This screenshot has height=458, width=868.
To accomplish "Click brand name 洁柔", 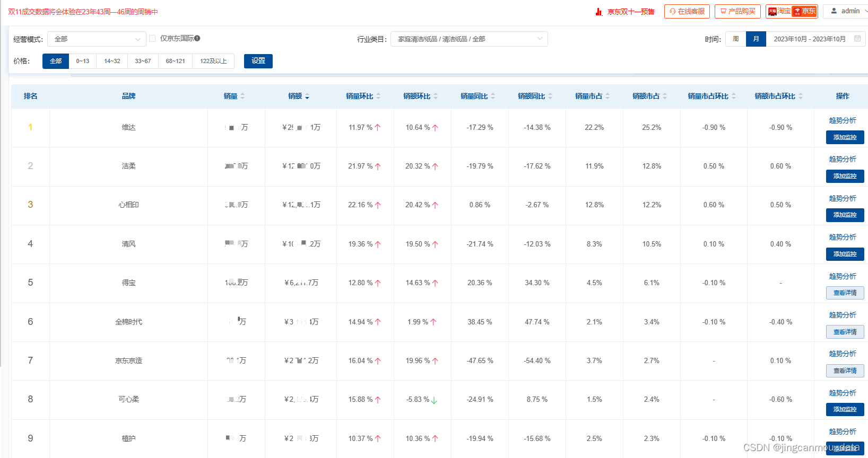I will (128, 166).
